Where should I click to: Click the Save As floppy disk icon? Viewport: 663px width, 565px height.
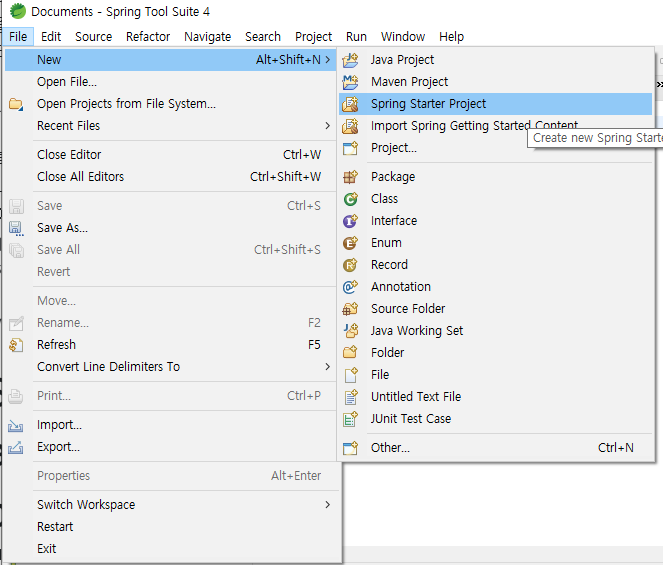coord(16,228)
